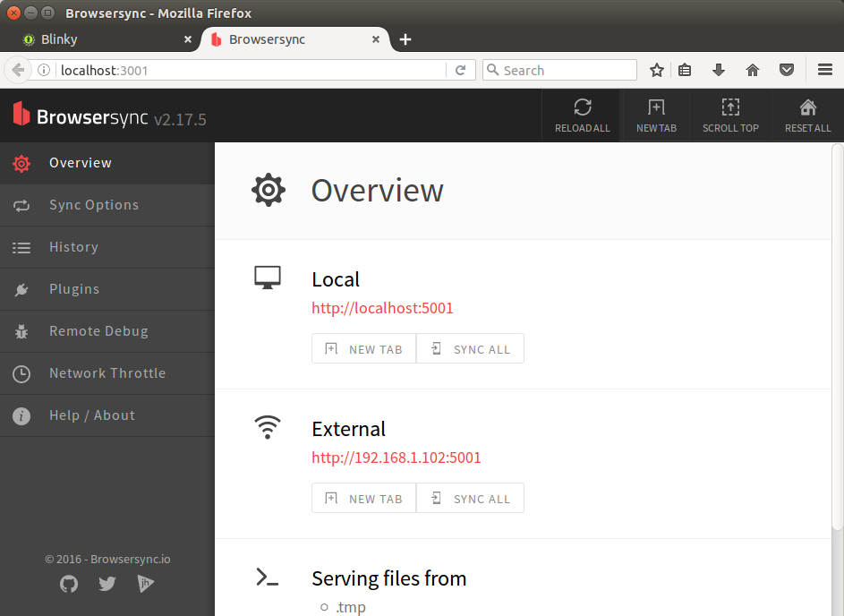Select the Browsersync browser tab
Viewport: 844px width, 616px height.
coord(294,39)
